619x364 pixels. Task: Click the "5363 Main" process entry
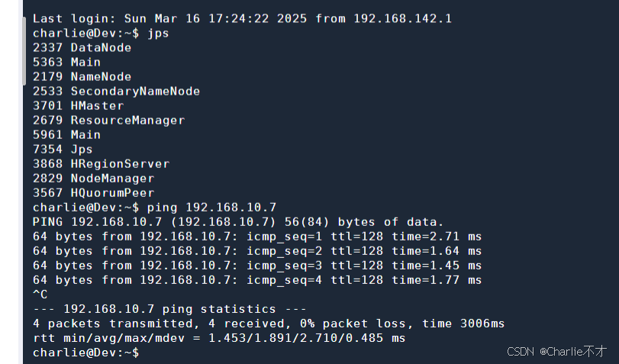66,62
